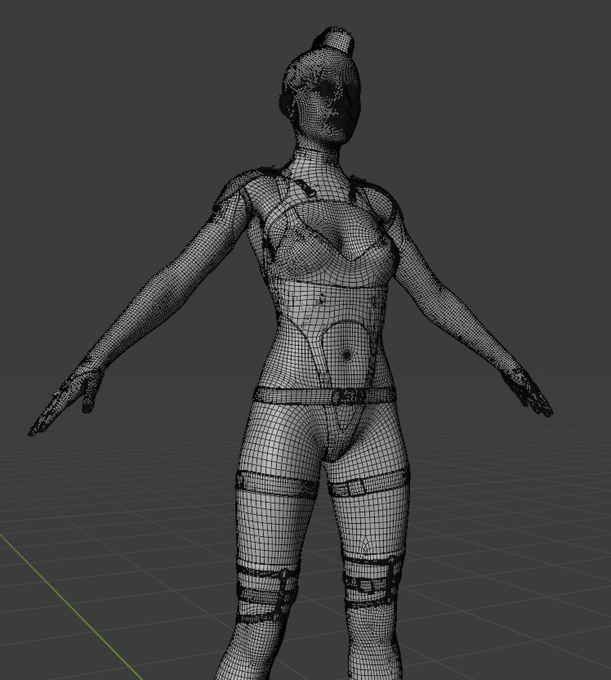Click the belt buckle on the character mesh
The width and height of the screenshot is (611, 680).
pyautogui.click(x=348, y=396)
